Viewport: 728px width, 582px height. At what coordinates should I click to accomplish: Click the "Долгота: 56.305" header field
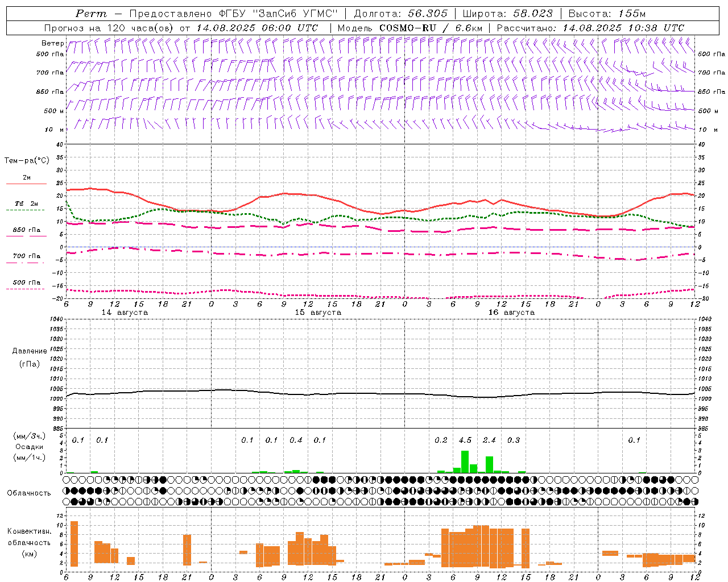[x=401, y=14]
